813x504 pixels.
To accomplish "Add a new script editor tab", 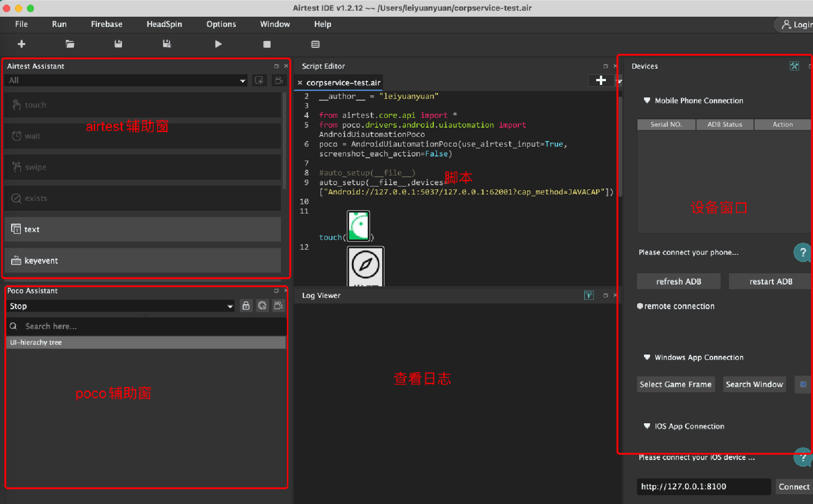I will tap(601, 80).
